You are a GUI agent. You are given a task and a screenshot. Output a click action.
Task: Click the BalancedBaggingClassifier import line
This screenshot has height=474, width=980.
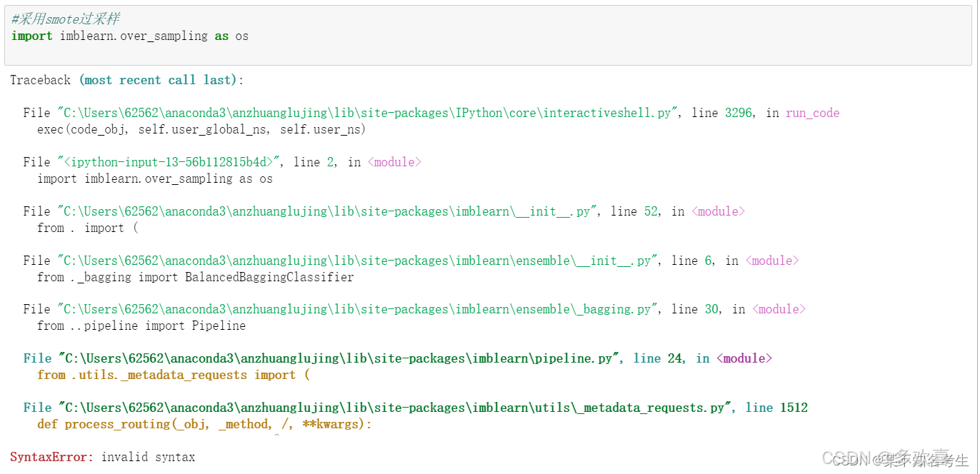click(196, 276)
